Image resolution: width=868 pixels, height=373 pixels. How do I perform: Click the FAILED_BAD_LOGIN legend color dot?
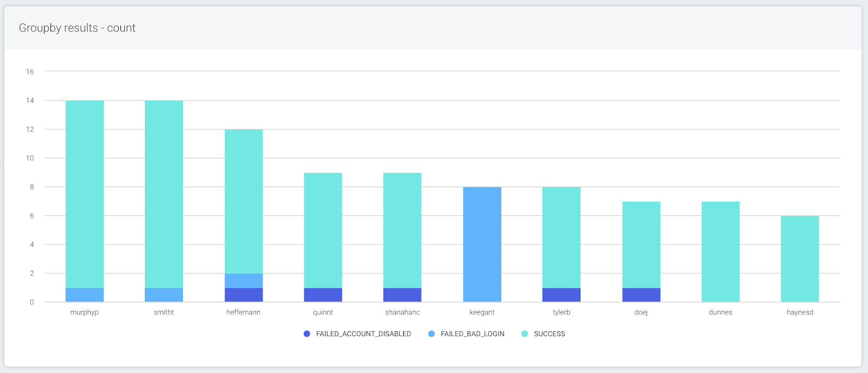point(431,334)
